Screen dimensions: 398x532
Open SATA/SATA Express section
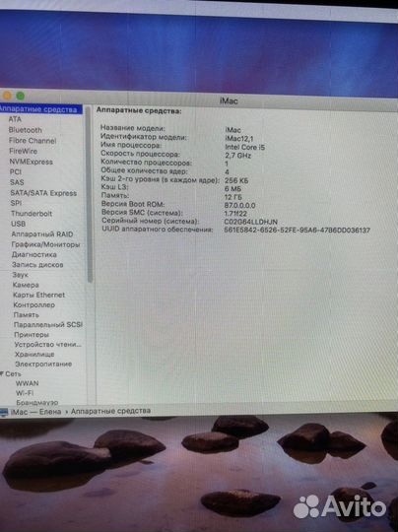43,193
